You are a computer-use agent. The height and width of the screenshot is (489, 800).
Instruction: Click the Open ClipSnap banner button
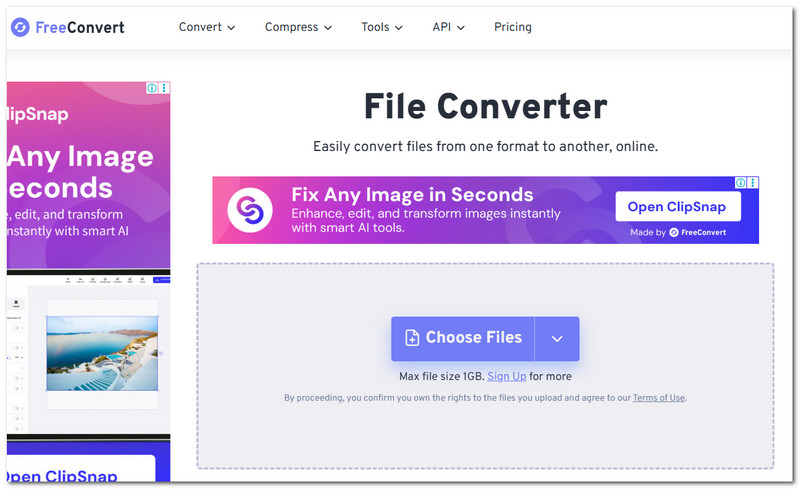coord(678,207)
